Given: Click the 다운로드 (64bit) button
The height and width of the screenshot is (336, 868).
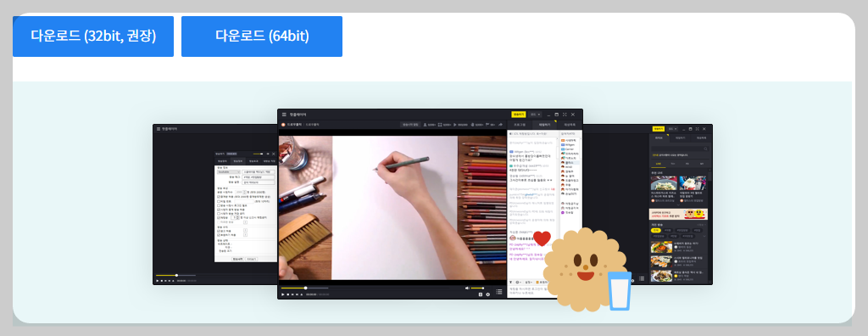Looking at the screenshot, I should [x=262, y=36].
